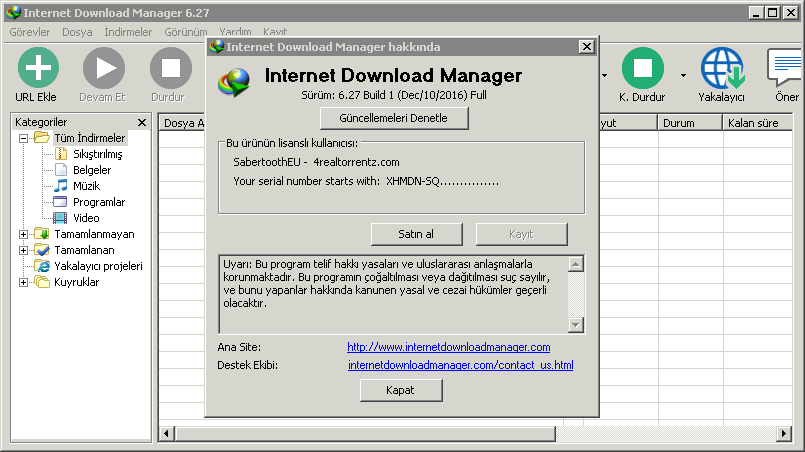This screenshot has width=805, height=452.
Task: Open the Kayıt menu
Action: (275, 32)
